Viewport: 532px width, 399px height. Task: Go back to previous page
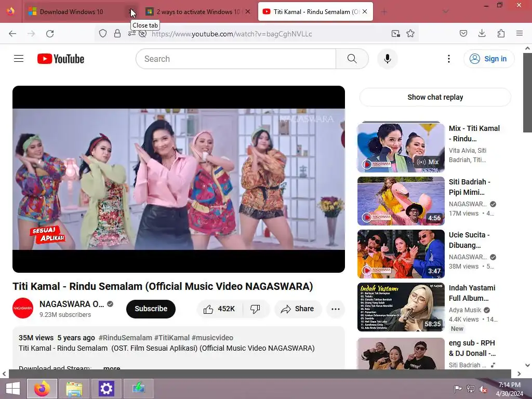click(12, 34)
